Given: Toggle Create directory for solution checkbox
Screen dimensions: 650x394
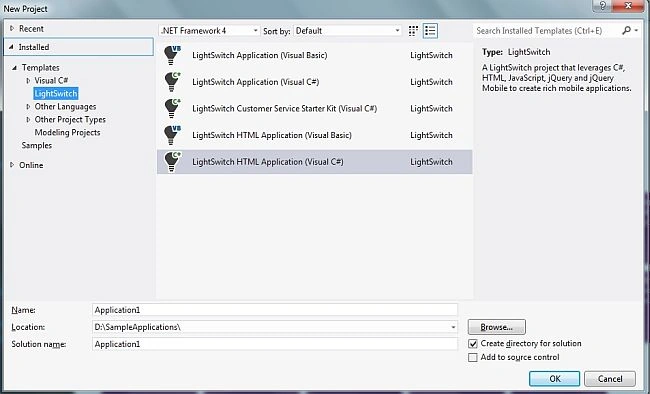Looking at the screenshot, I should pyautogui.click(x=473, y=344).
